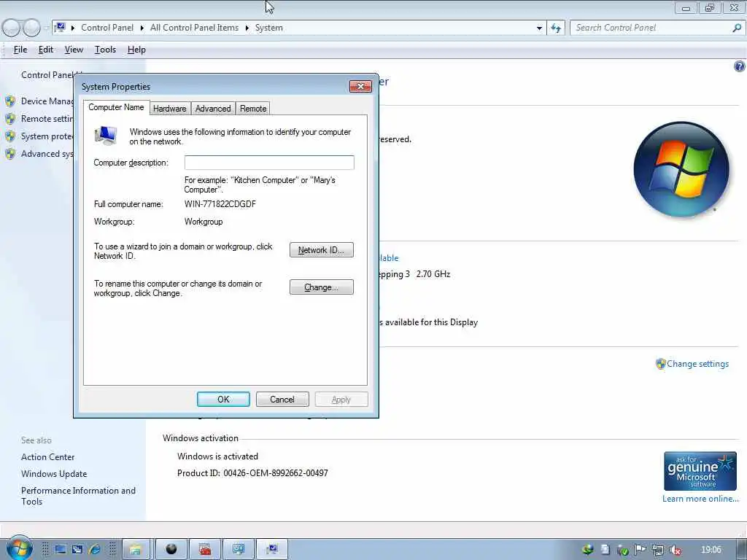Expand the arrow after Control Panel breadcrumb

pos(142,28)
